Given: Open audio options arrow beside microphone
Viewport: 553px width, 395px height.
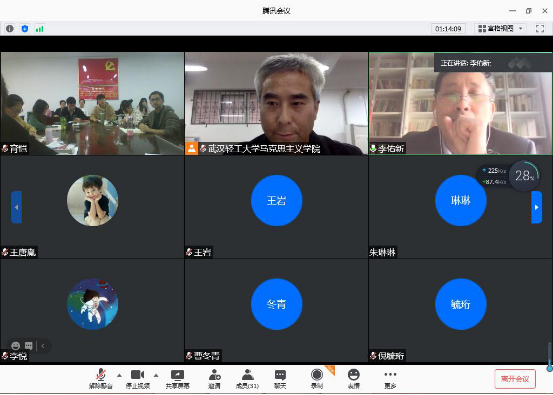Looking at the screenshot, I should pos(119,375).
